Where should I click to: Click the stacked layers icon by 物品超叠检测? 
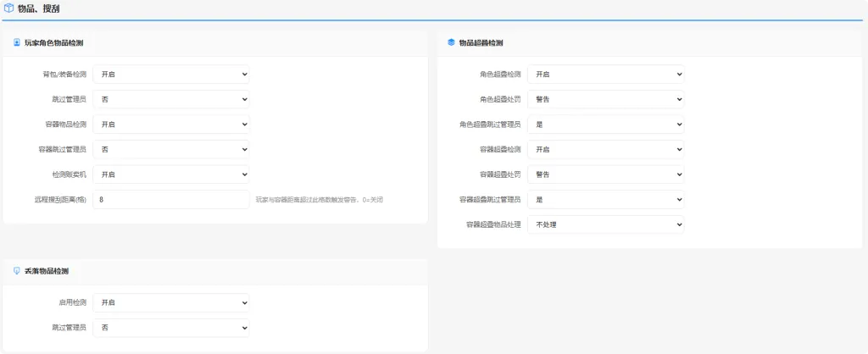point(451,42)
